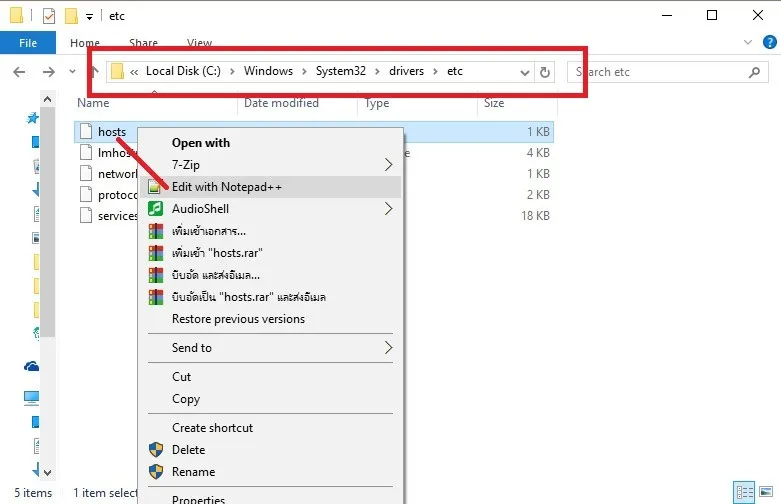
Task: Open the address bar history dropdown
Action: (x=524, y=73)
